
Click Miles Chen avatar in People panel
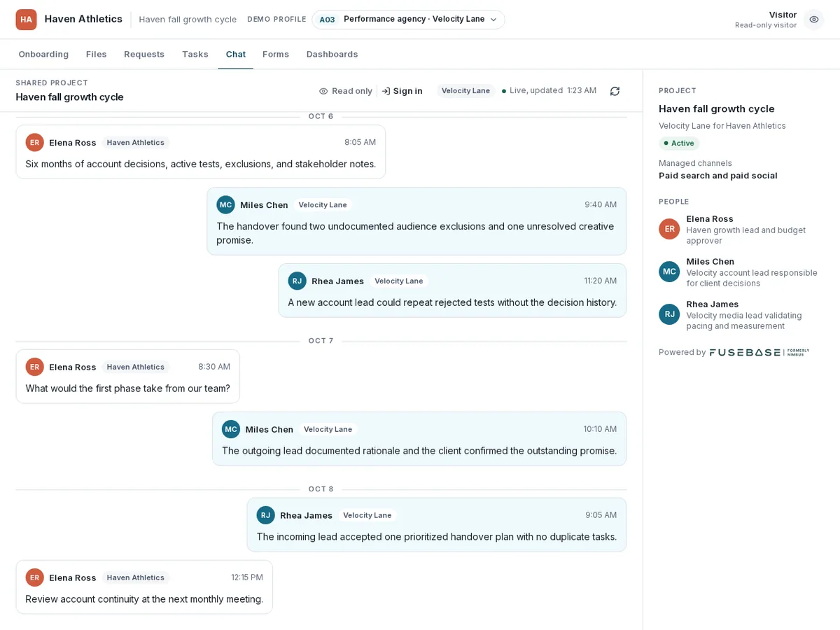(669, 272)
